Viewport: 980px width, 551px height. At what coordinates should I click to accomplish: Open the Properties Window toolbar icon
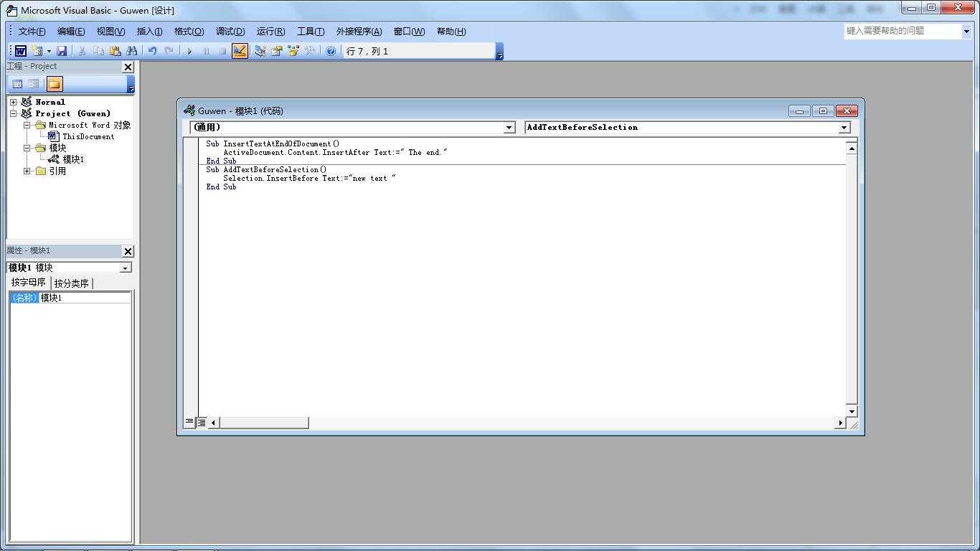[x=276, y=51]
